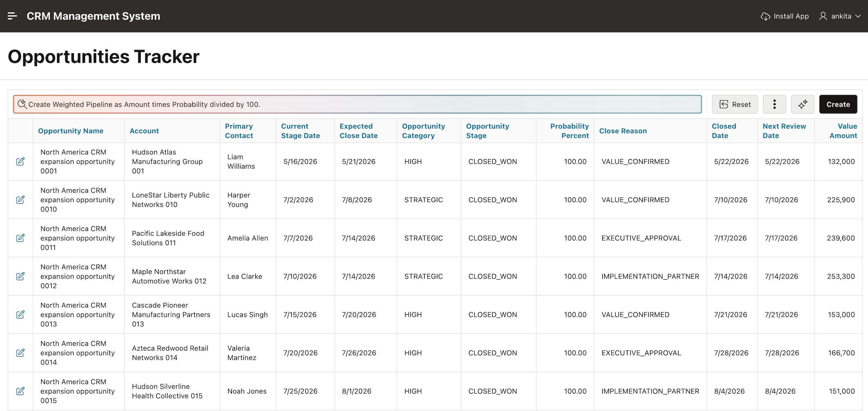This screenshot has height=411, width=868.
Task: Select the Harper Young contact cell
Action: click(248, 200)
